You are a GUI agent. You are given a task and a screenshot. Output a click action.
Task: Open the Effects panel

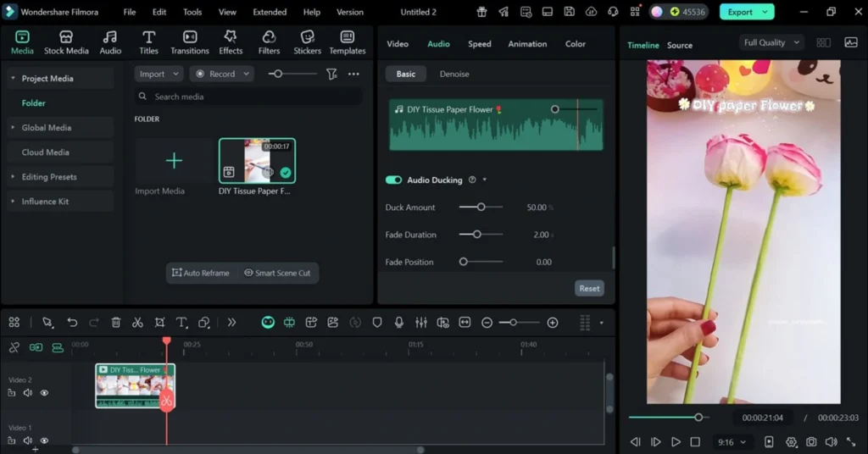231,42
